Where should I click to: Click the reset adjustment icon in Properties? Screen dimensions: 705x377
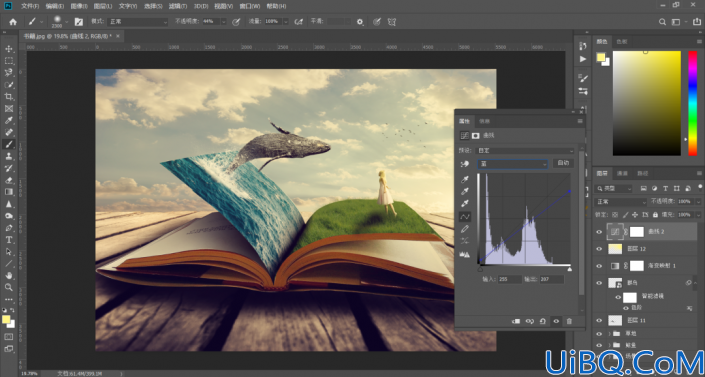(x=543, y=321)
